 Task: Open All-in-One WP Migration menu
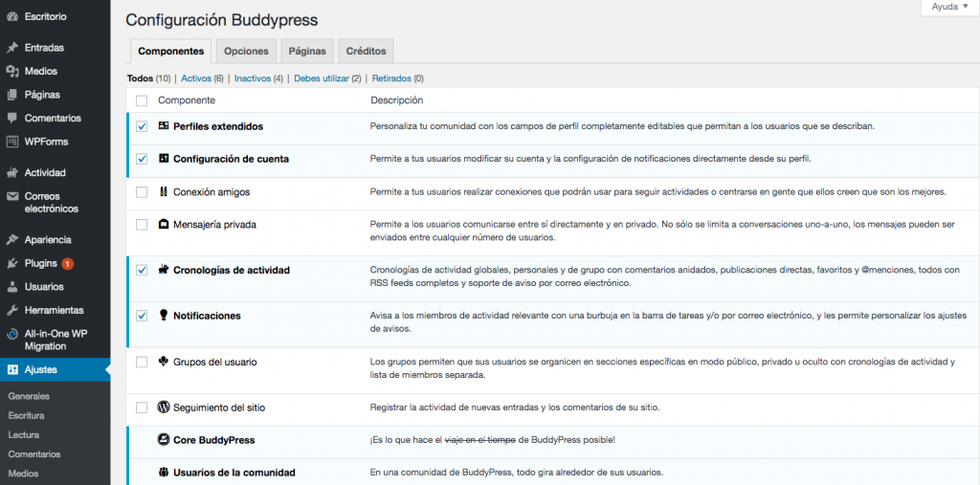click(59, 341)
